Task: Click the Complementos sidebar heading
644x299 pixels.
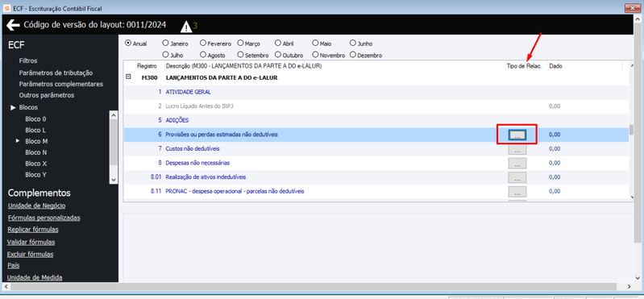Action: click(x=39, y=193)
